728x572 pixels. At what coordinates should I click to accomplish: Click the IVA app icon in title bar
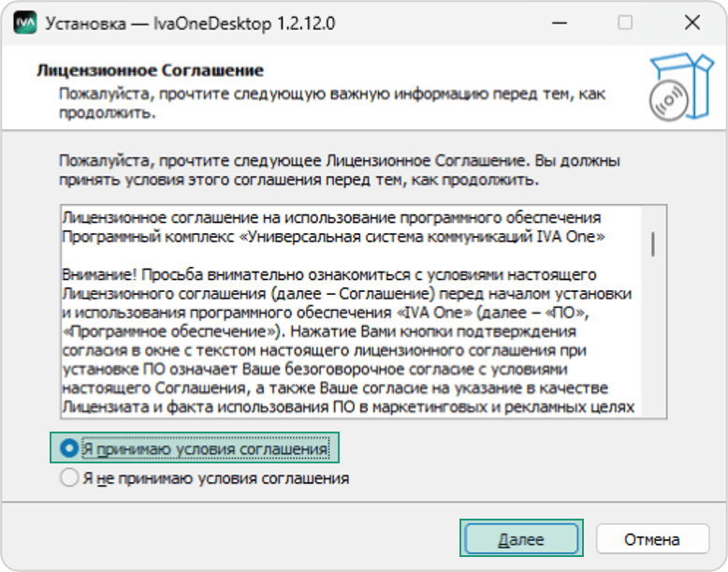click(x=24, y=22)
